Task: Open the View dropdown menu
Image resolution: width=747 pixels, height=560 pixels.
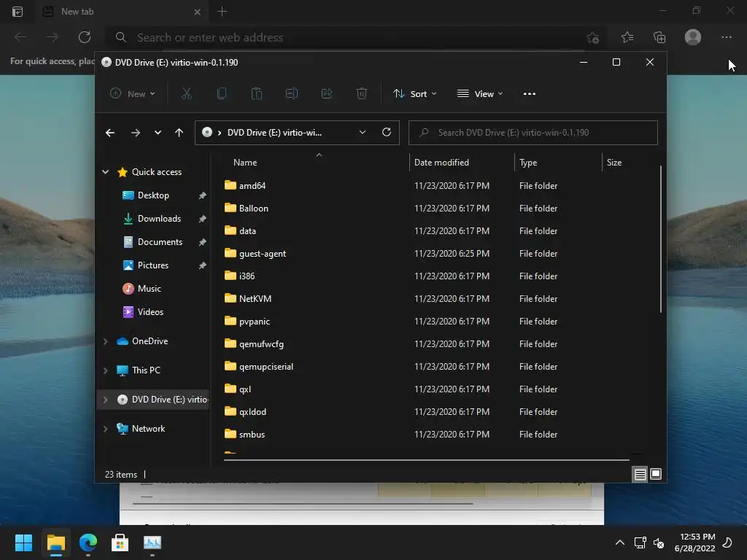Action: click(480, 94)
